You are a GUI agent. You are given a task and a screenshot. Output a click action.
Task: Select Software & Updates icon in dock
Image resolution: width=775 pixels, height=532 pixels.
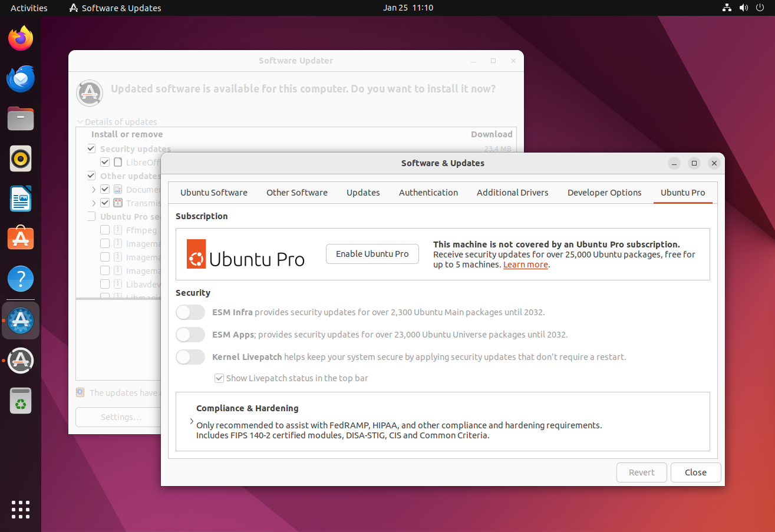21,320
